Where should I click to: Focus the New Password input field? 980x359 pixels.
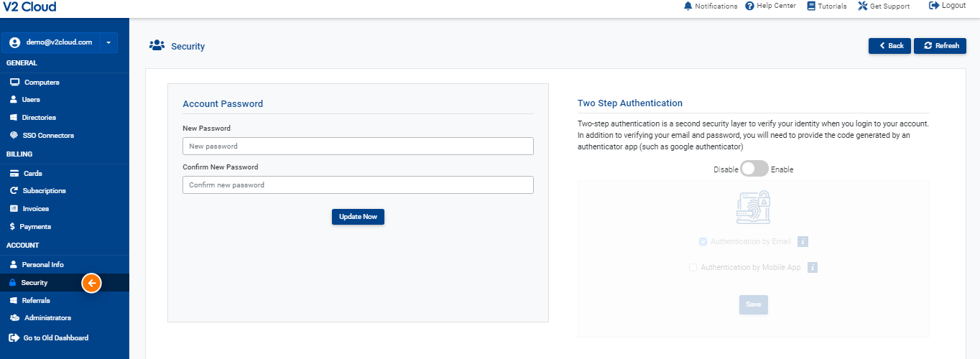coord(358,146)
